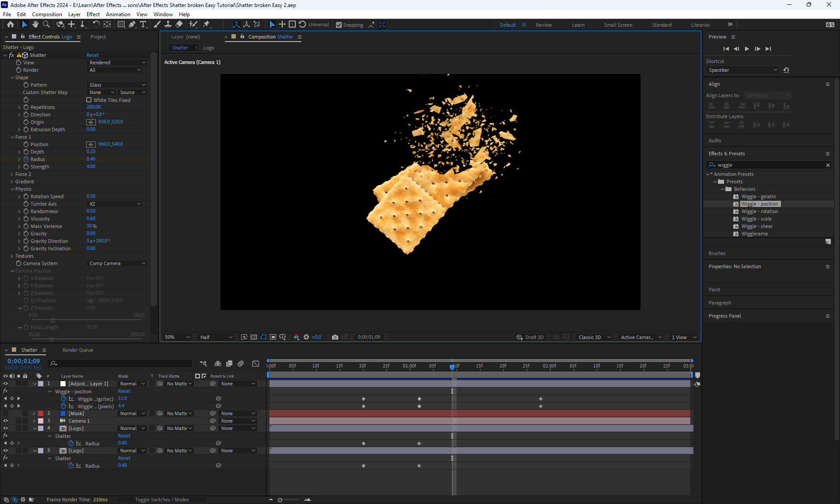Switch to the Render Queue tab
This screenshot has height=504, width=840.
pos(77,350)
